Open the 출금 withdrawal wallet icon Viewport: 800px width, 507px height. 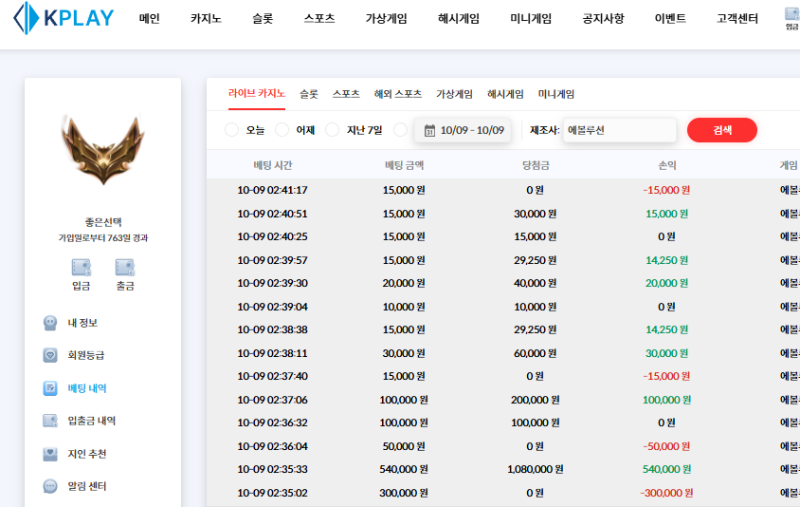pos(125,268)
